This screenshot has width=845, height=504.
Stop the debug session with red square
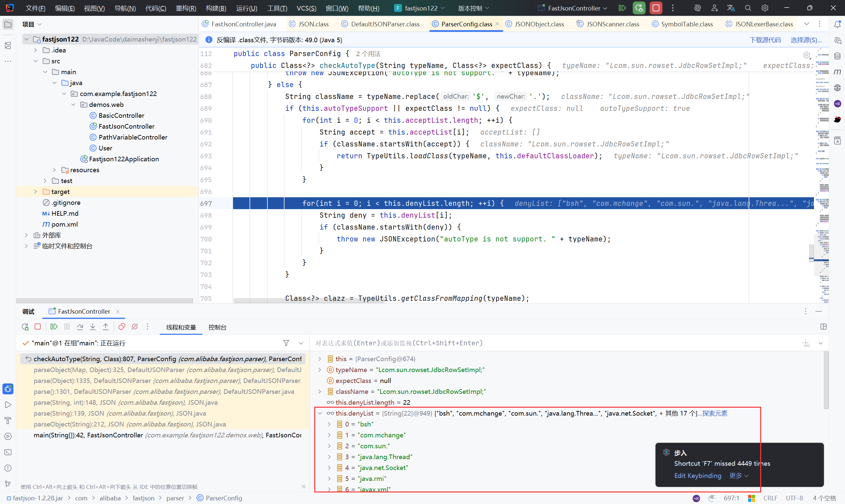click(38, 327)
